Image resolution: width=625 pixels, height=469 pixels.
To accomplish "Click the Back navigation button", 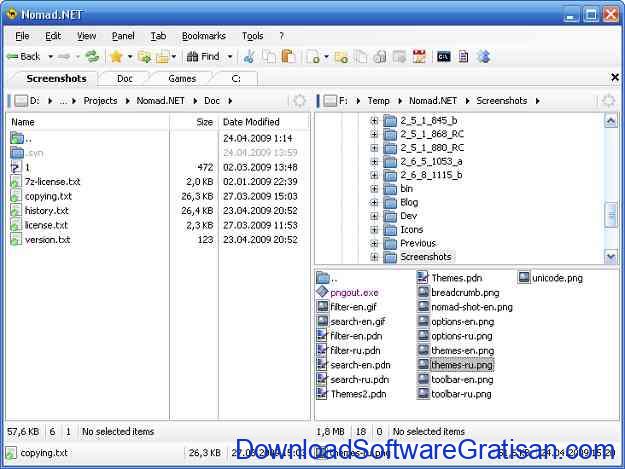I will 24,57.
